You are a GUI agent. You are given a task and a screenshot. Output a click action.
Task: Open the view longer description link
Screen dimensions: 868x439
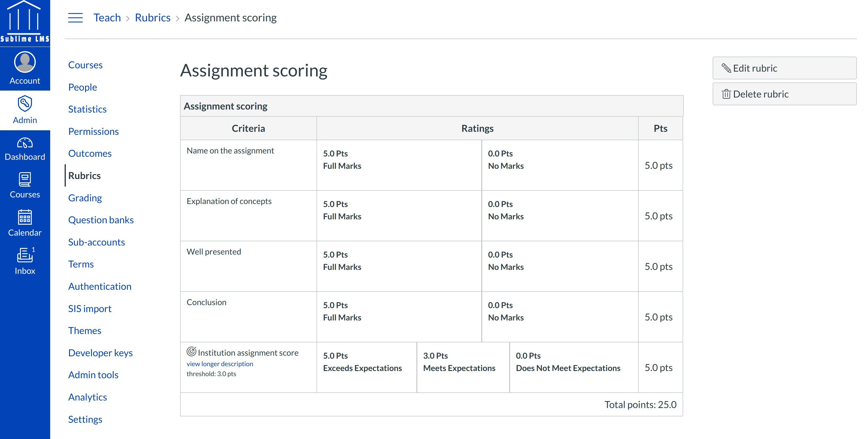pos(220,364)
